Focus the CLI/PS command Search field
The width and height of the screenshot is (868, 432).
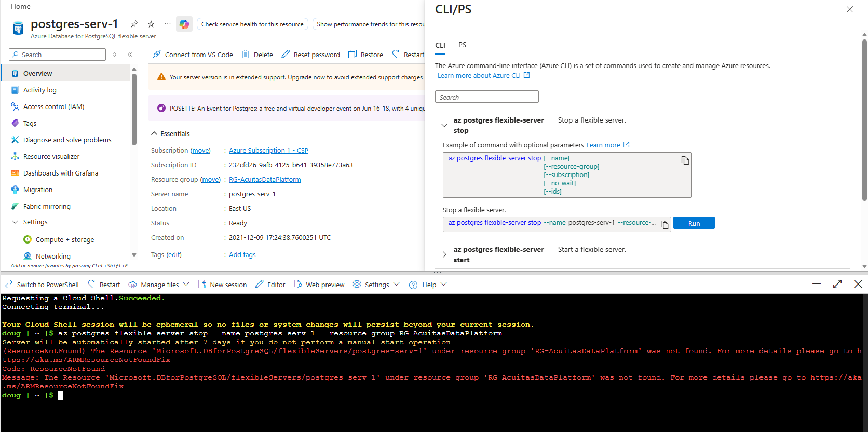487,97
